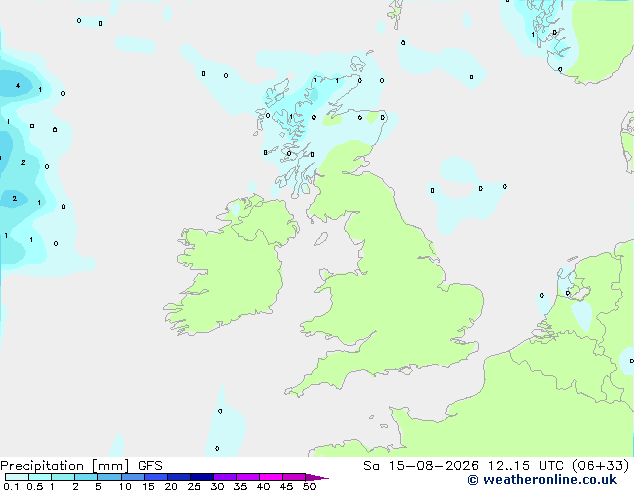The width and height of the screenshot is (634, 490).
Task: Pick the 2–5 mm legend color swatch
Action: pos(86,477)
